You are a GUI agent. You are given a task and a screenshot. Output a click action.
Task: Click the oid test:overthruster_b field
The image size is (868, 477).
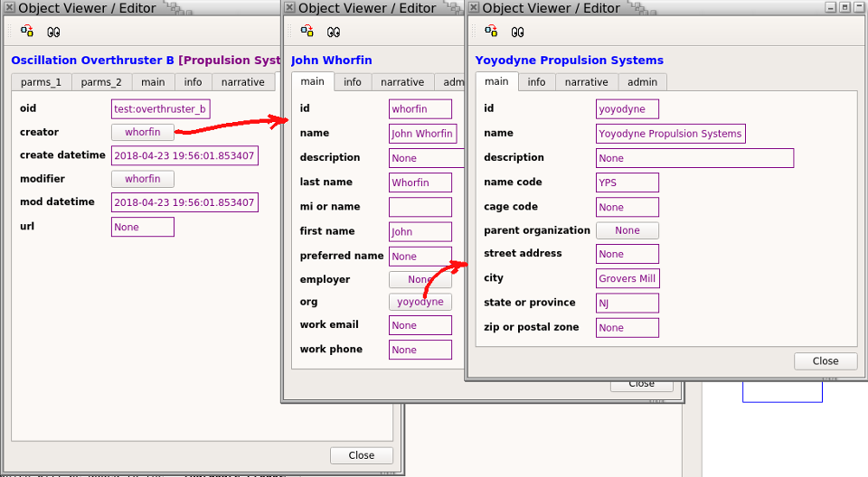[161, 109]
